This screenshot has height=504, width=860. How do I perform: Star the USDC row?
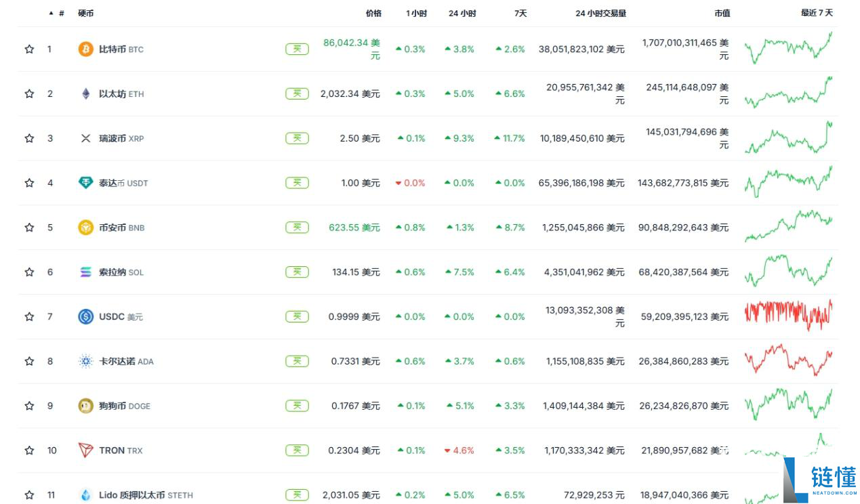pyautogui.click(x=29, y=316)
